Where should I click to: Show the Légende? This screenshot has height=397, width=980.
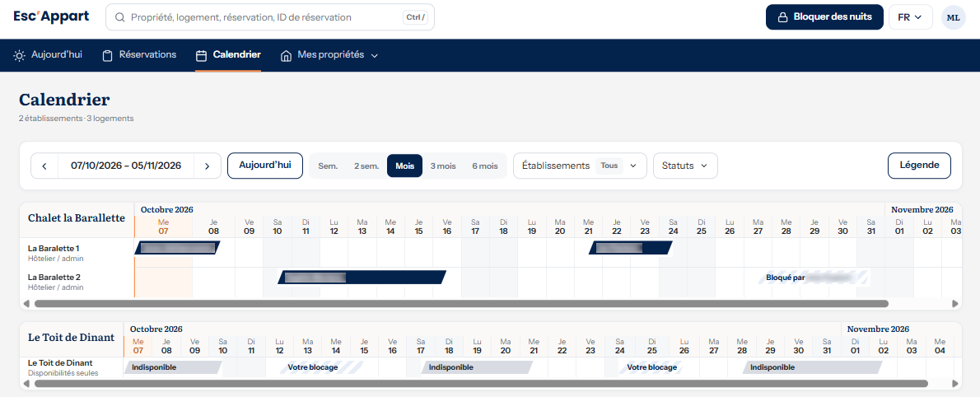[x=919, y=166]
